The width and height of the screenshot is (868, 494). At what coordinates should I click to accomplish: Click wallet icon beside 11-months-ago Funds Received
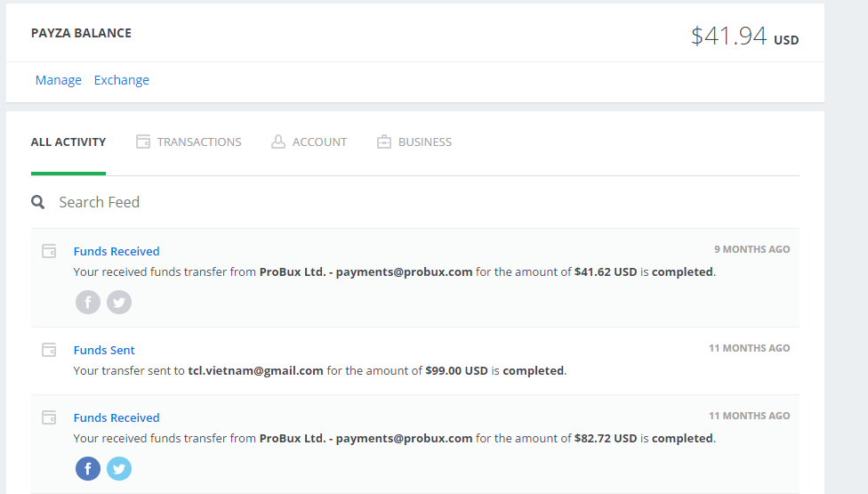click(50, 417)
